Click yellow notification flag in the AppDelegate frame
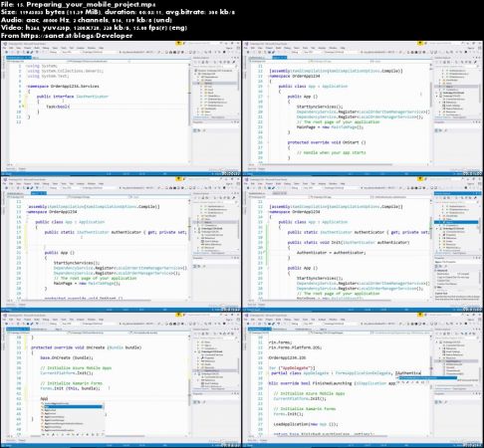Screen dimensions: 484x448 click(x=420, y=315)
